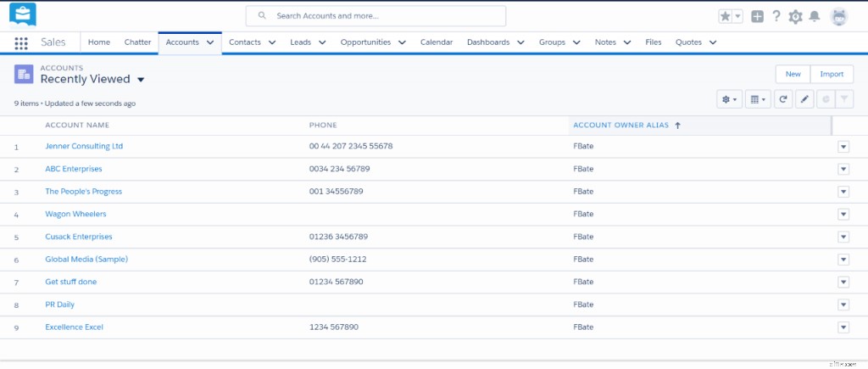Open row actions for PR Daily

843,305
